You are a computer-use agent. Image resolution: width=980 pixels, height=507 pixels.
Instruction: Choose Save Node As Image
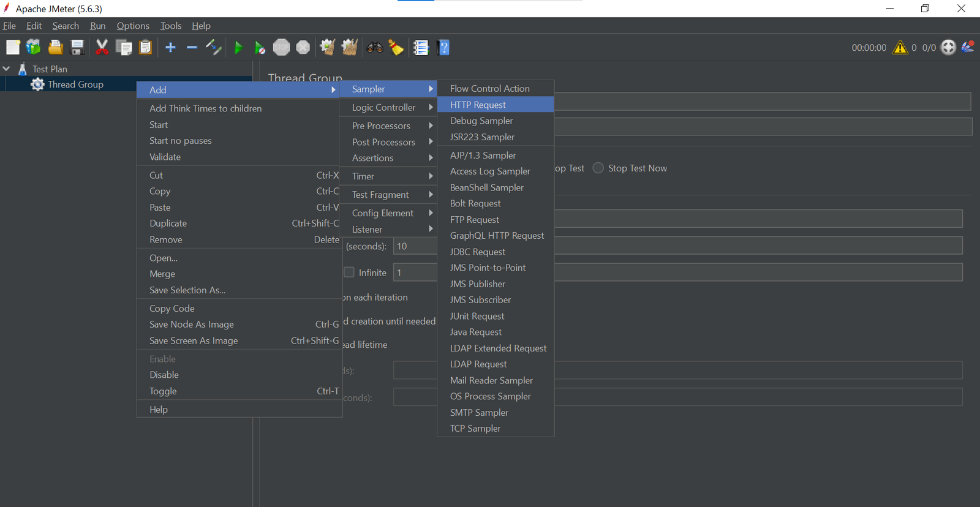[239, 324]
